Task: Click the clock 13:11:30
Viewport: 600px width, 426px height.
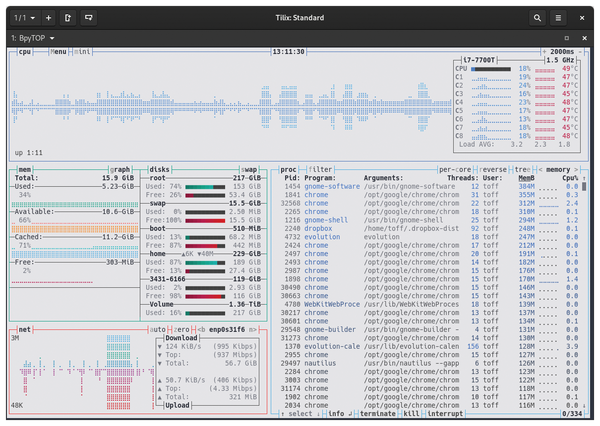Action: point(289,52)
